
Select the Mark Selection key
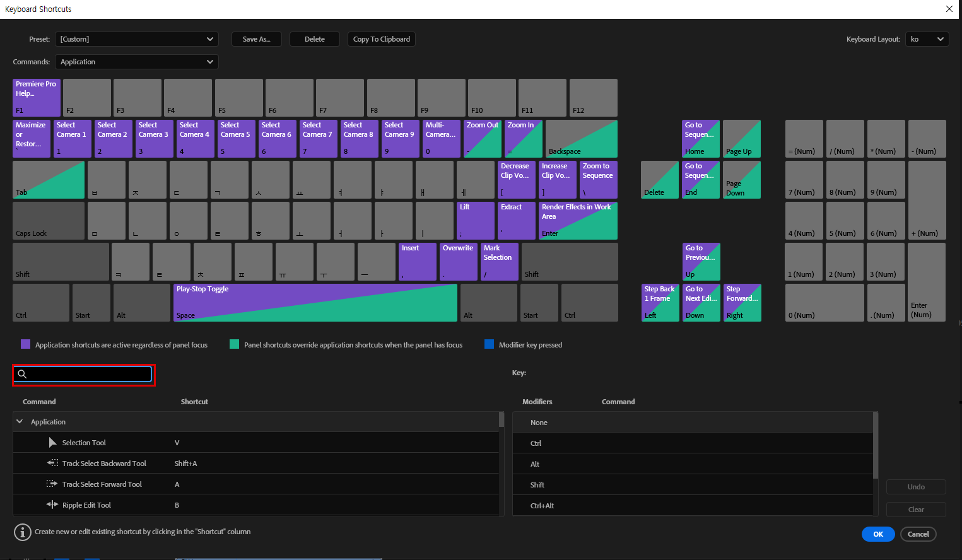[x=500, y=262]
